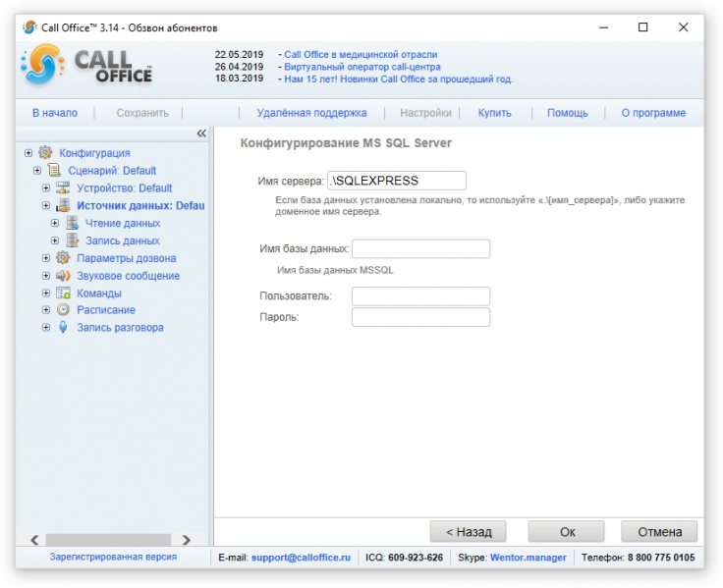Screen dimensions: 723x588
Task: Click the Устройство: Default device icon
Action: point(63,187)
